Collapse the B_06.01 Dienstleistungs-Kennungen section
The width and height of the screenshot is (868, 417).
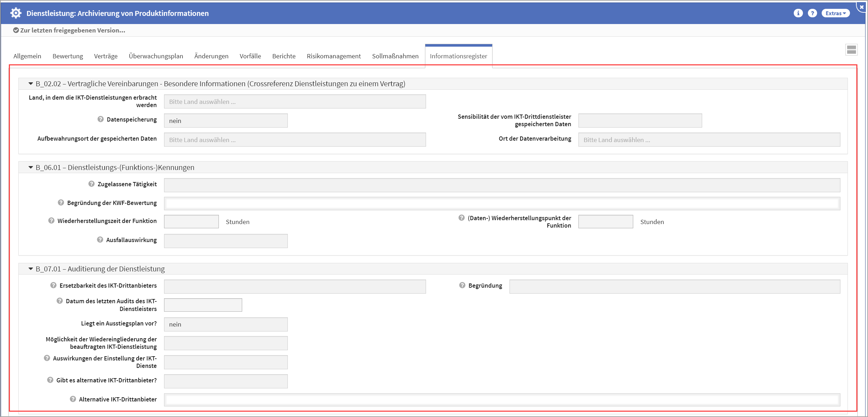31,168
